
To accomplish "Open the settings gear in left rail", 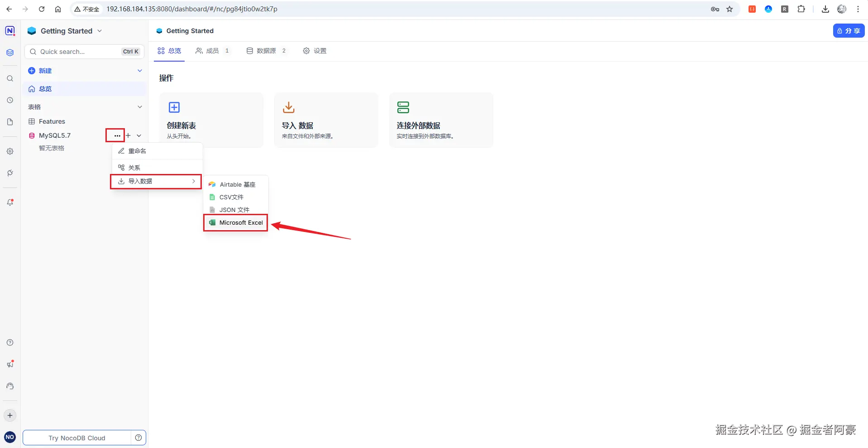I will [10, 151].
